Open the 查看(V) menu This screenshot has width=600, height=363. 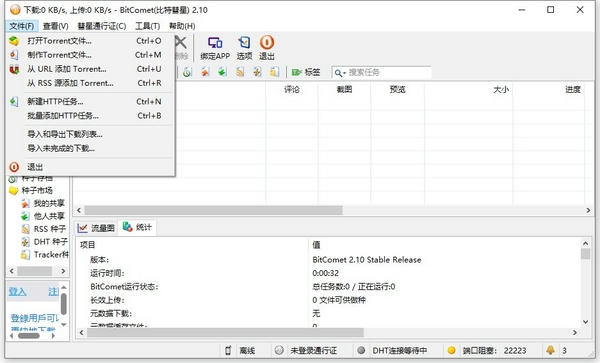tap(55, 26)
